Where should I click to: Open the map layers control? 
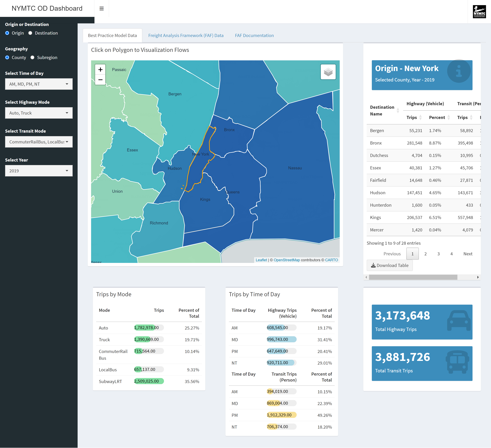328,72
